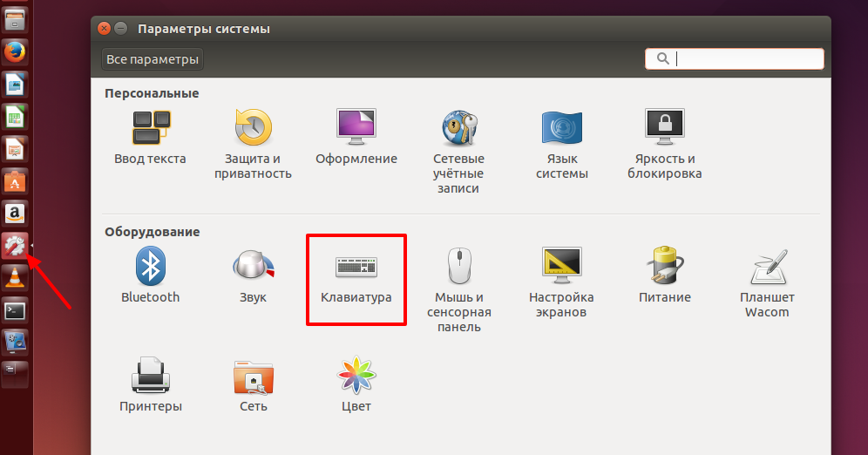
Task: Open Сетевые учётные записи
Action: click(458, 151)
